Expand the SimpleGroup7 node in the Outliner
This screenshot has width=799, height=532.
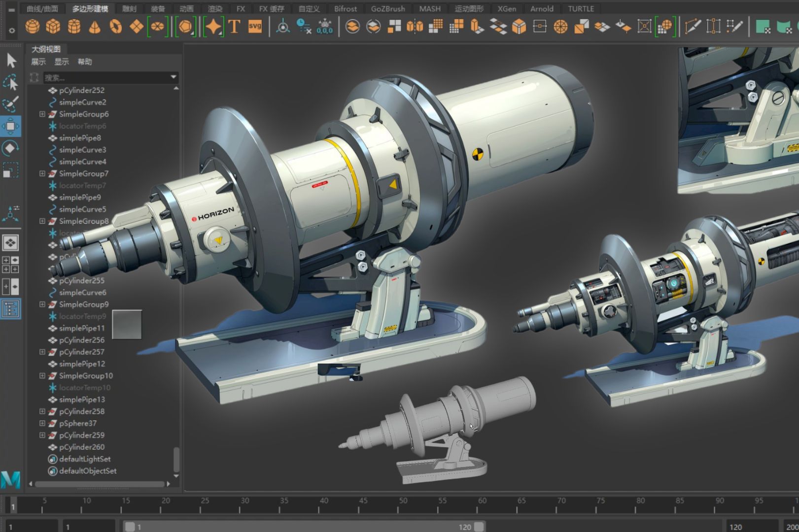(42, 173)
